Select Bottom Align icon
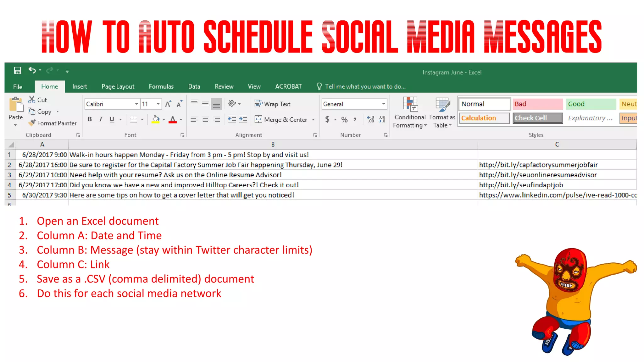644x362 pixels. [216, 104]
